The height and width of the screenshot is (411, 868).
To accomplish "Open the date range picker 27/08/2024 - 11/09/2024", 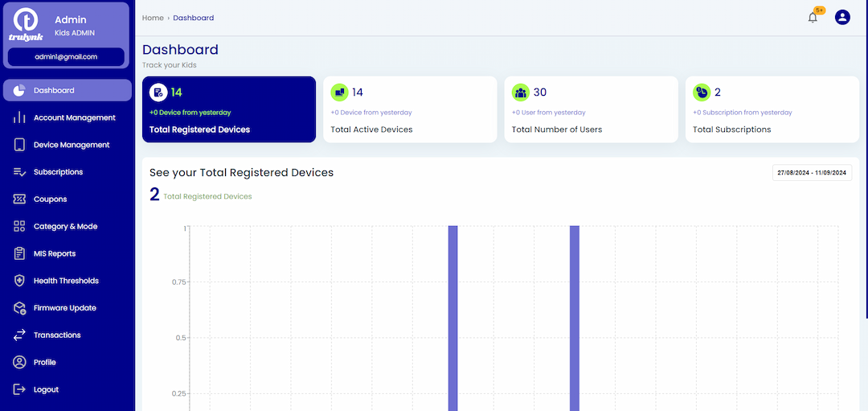I will (x=812, y=173).
